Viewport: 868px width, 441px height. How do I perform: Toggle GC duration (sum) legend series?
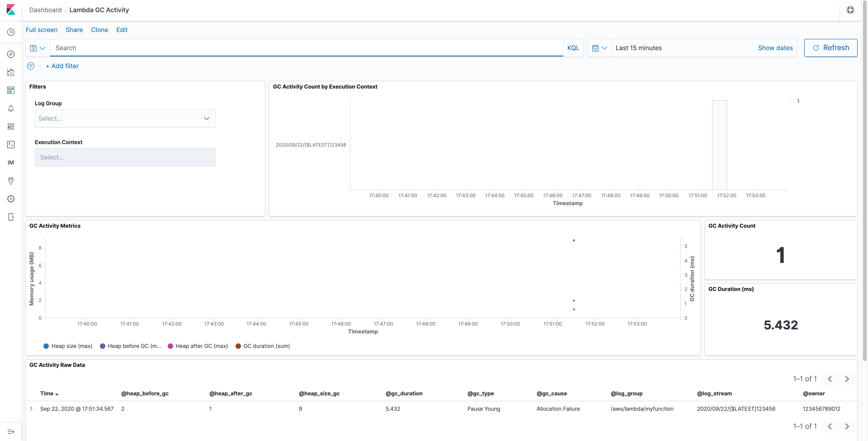click(266, 346)
